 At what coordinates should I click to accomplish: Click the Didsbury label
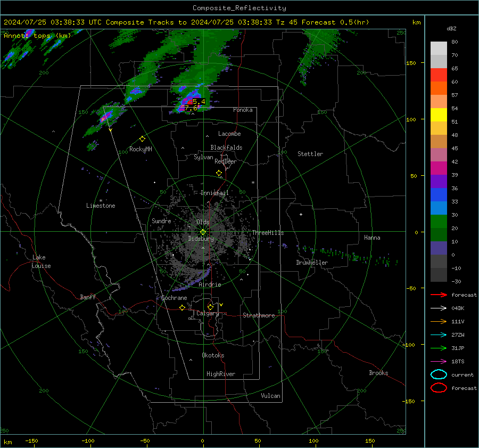[x=201, y=239]
